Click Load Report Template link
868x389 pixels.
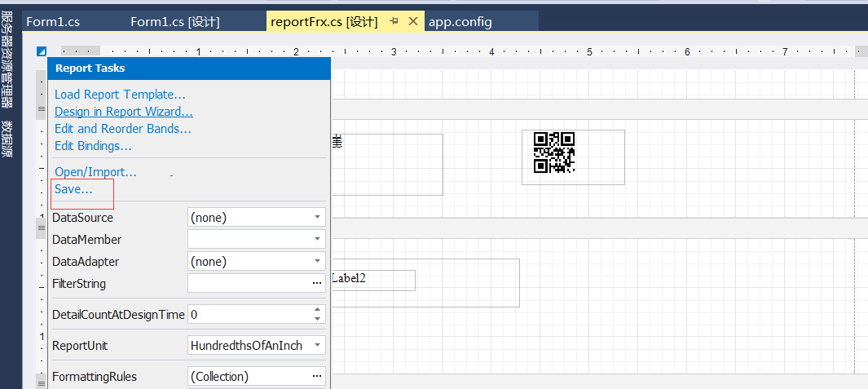120,95
